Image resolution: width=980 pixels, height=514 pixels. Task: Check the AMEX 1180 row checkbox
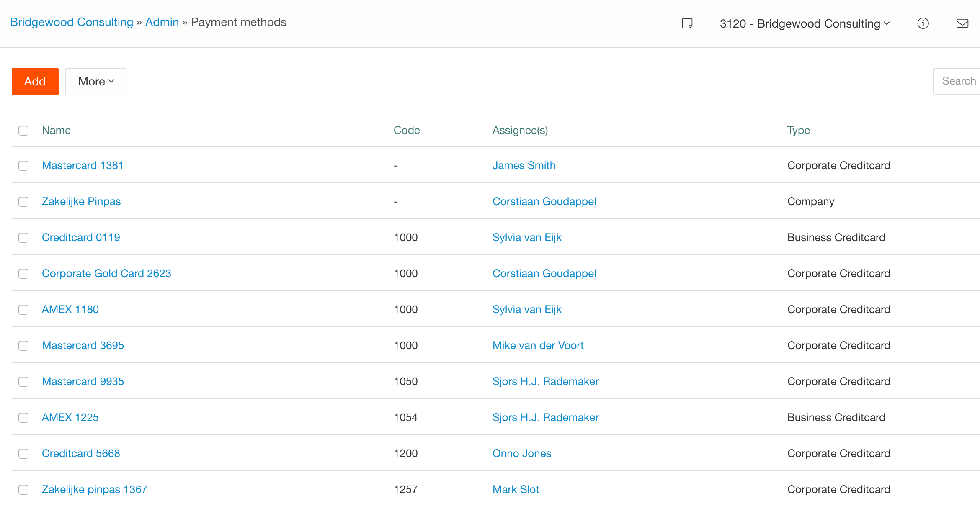(23, 310)
